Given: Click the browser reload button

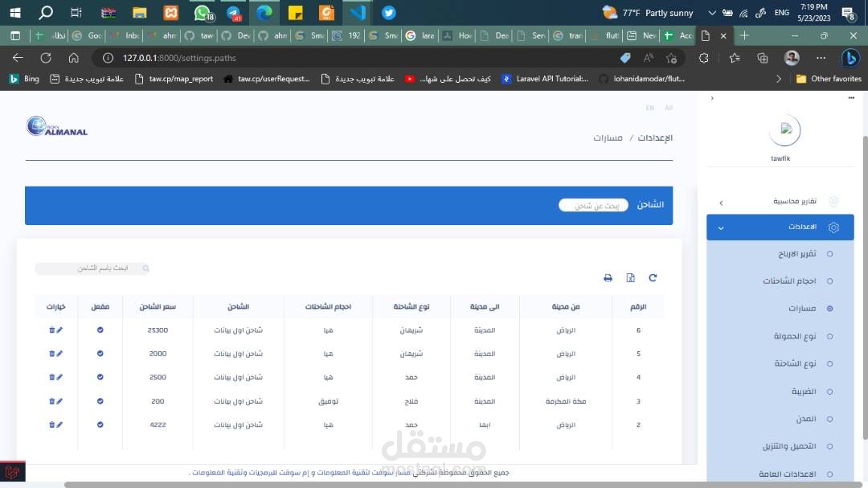Looking at the screenshot, I should pos(46,58).
